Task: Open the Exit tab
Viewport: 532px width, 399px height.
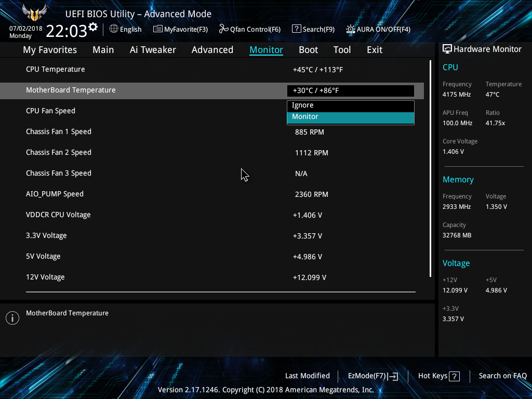Action: 375,50
